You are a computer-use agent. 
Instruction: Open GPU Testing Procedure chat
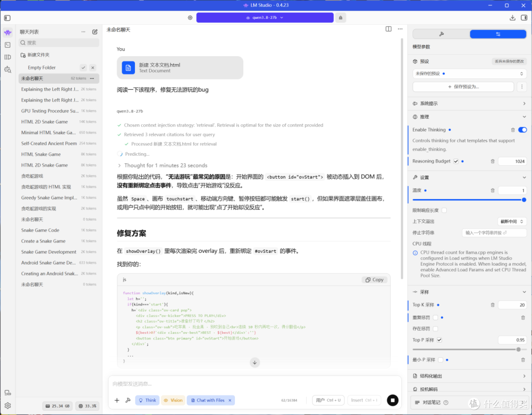pos(59,111)
